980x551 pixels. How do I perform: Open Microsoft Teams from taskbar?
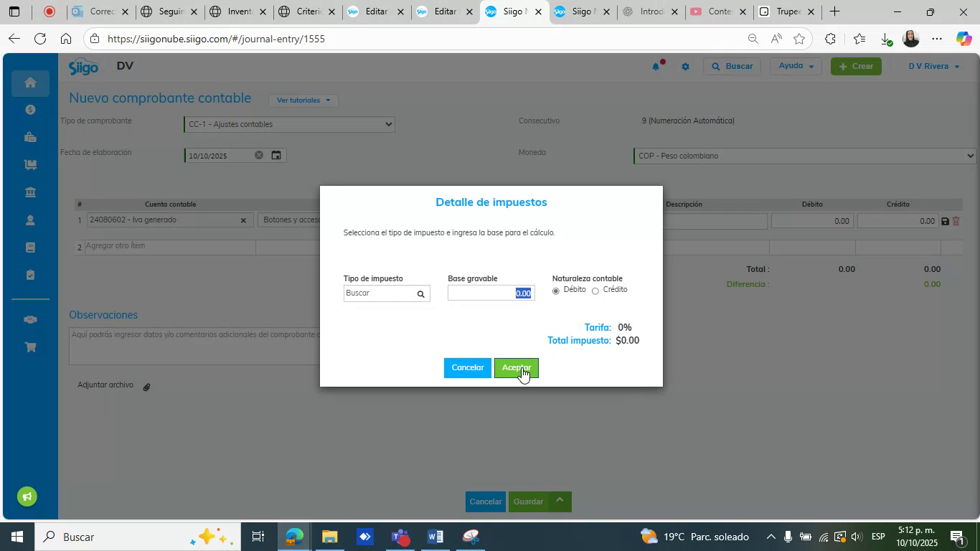(x=400, y=537)
